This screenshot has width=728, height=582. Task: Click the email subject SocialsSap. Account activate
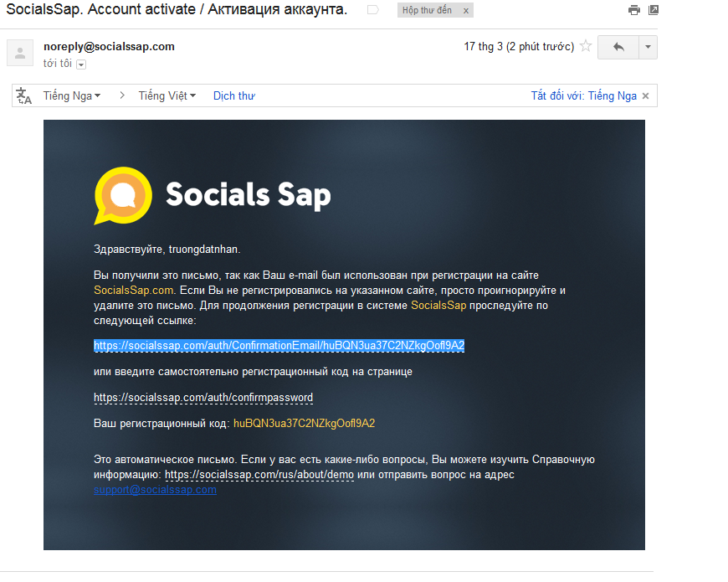tap(177, 9)
